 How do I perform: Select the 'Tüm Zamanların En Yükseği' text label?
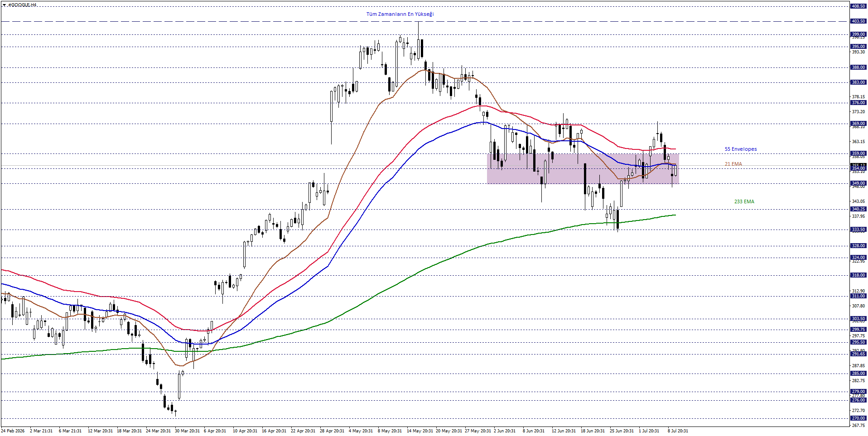coord(400,14)
